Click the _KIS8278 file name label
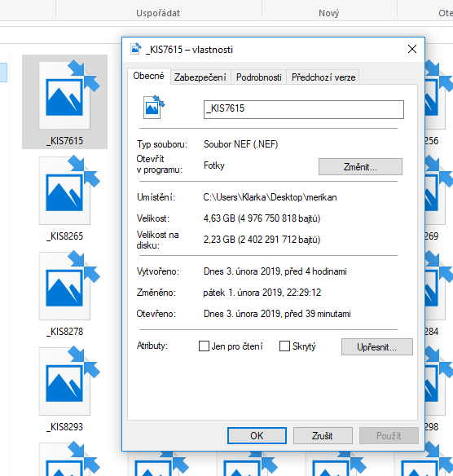Viewport: 453px width, 476px height. (64, 331)
